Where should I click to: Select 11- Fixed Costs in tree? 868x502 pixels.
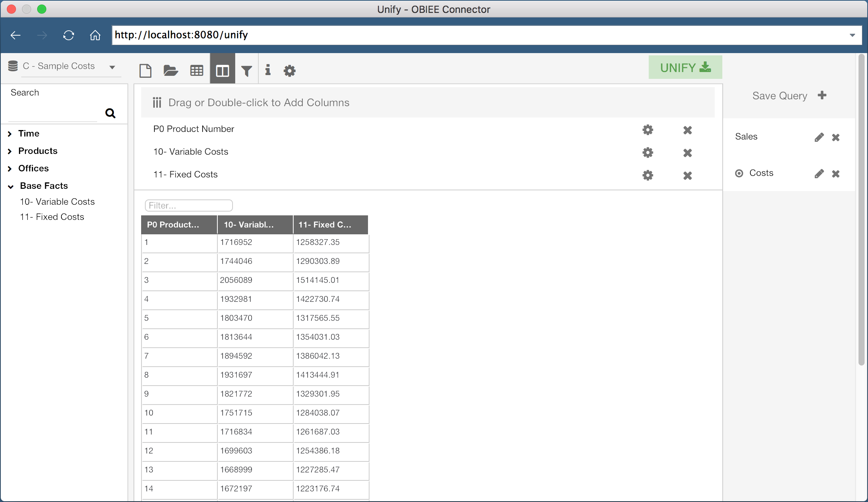point(52,217)
